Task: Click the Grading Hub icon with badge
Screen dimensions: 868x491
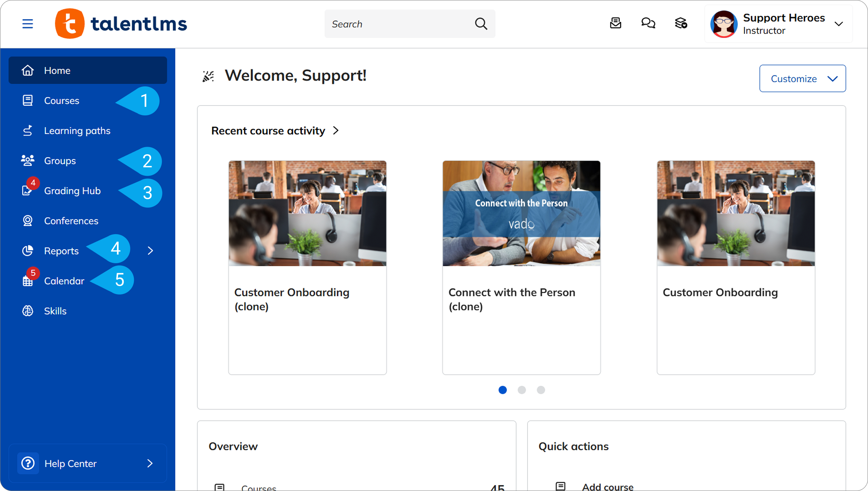Action: pos(28,190)
